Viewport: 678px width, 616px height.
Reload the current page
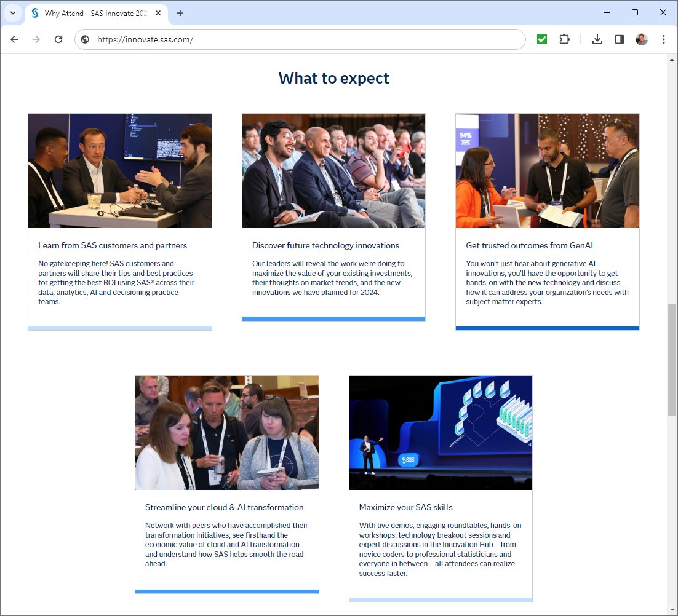58,39
